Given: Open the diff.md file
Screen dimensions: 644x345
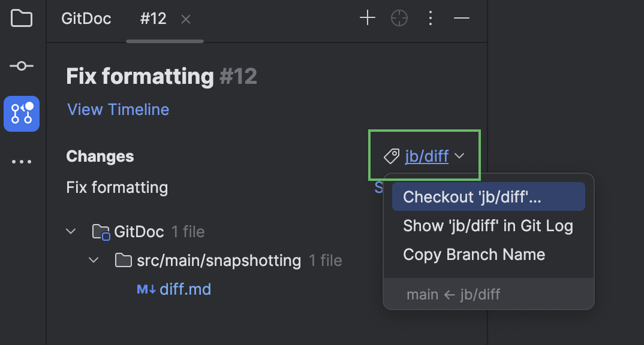Looking at the screenshot, I should click(185, 289).
